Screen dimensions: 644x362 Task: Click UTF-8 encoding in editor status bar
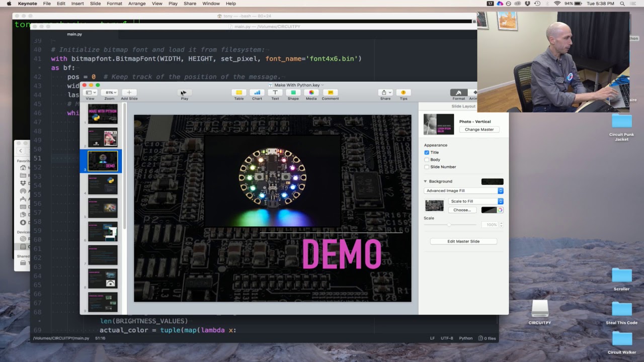[447, 338]
